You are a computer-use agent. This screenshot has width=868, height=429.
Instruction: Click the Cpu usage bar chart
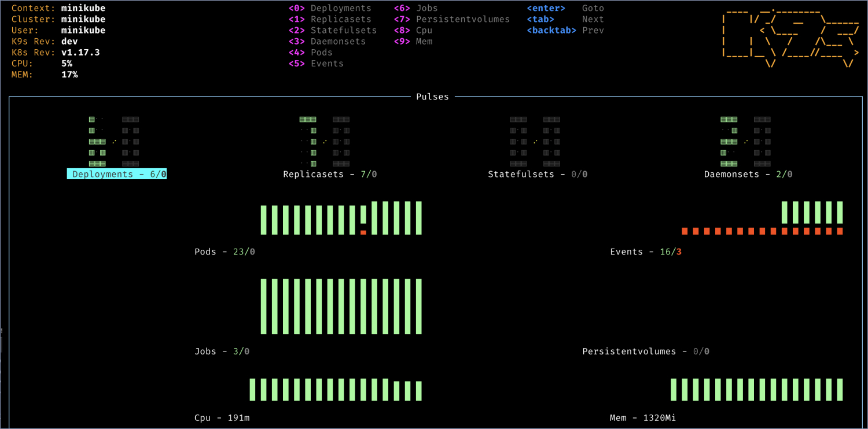pos(336,390)
